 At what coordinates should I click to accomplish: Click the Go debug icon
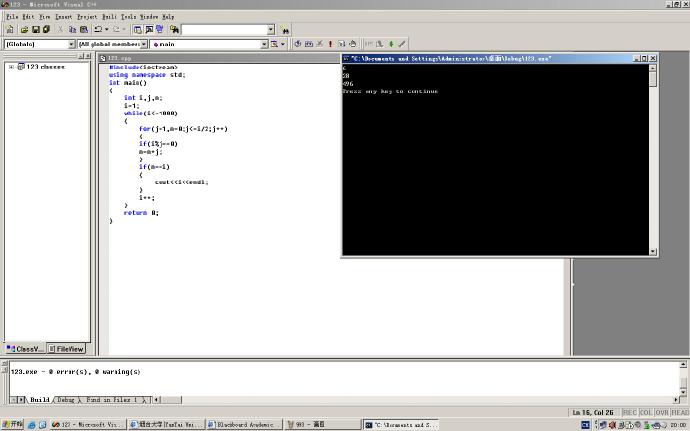(341, 44)
